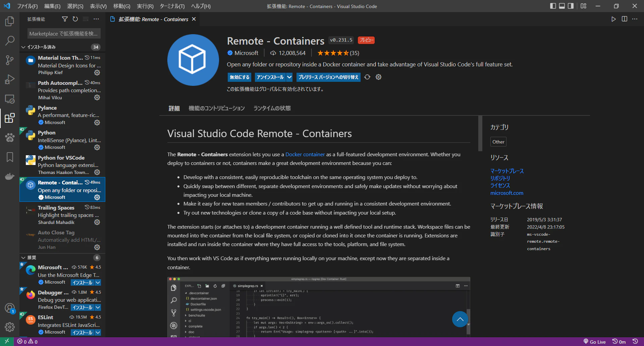The width and height of the screenshot is (644, 346).
Task: Click Go Live in status bar
Action: point(594,342)
